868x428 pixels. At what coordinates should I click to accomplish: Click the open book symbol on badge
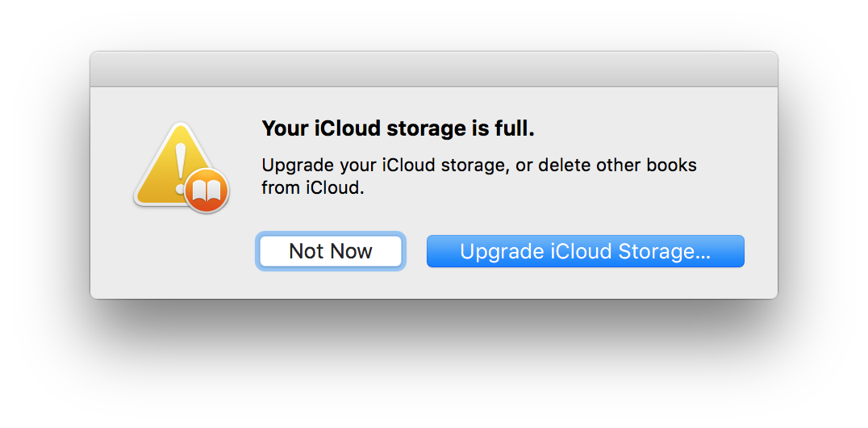click(x=207, y=191)
